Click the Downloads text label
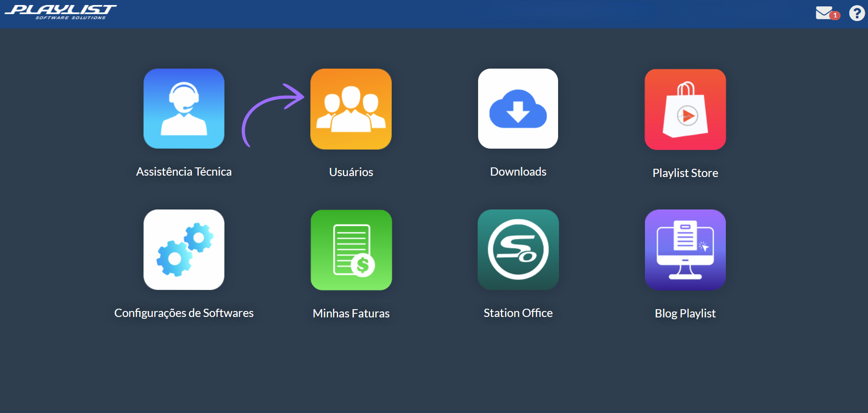 (518, 172)
